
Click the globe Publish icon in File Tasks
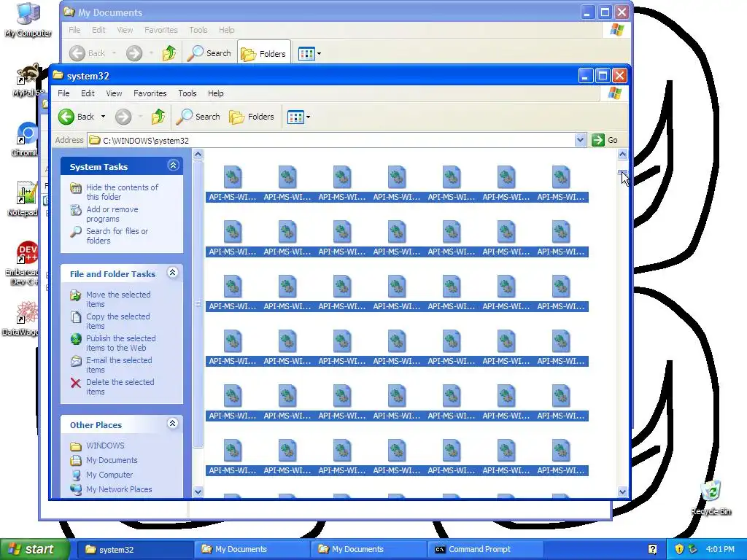(76, 339)
